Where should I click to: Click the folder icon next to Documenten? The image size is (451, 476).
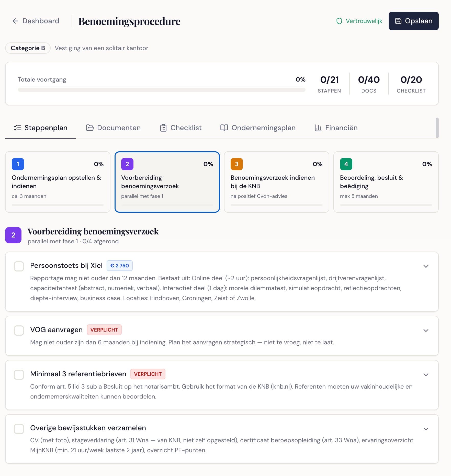[89, 128]
